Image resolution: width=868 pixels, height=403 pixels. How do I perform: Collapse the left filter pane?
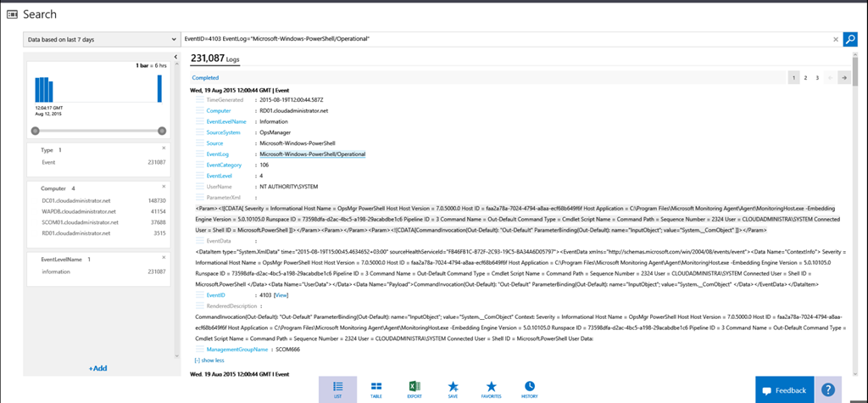pyautogui.click(x=175, y=58)
